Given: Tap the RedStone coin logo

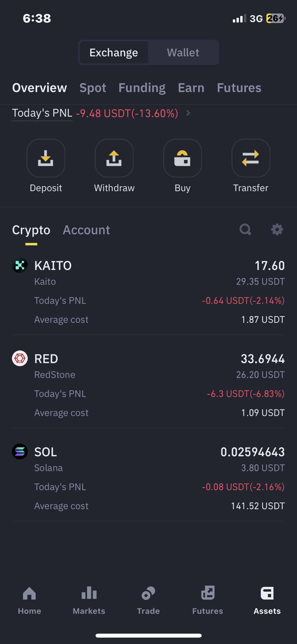Looking at the screenshot, I should (20, 358).
